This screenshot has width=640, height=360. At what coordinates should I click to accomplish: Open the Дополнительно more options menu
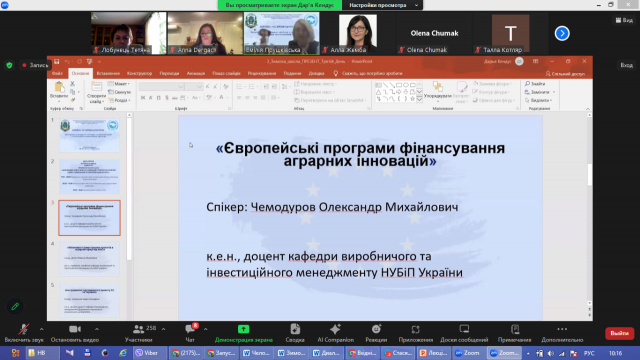tap(562, 333)
